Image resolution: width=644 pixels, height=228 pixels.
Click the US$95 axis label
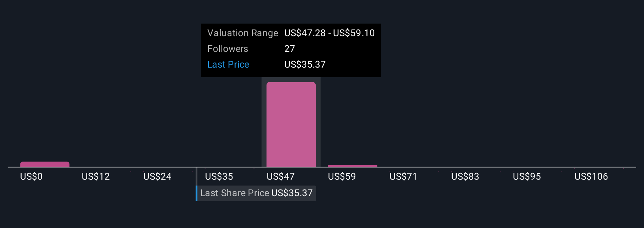pos(527,177)
